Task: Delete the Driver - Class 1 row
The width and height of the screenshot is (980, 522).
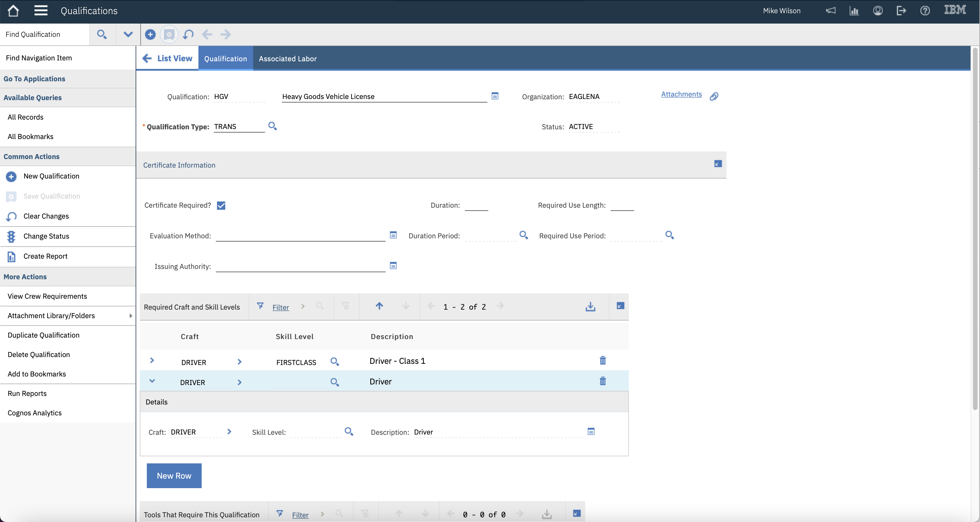Action: 603,360
